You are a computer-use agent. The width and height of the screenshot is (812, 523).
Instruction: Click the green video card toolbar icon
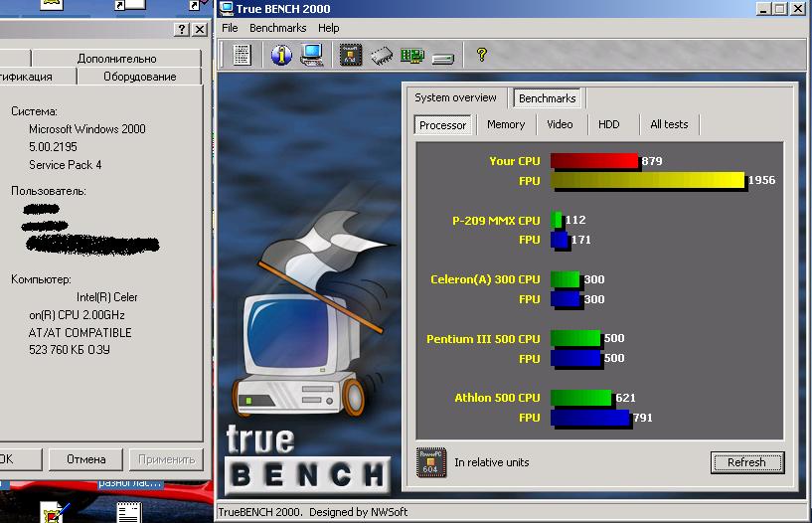point(411,56)
